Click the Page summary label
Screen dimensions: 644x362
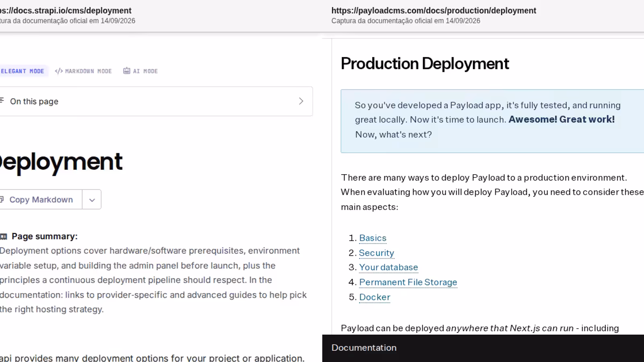coord(45,237)
